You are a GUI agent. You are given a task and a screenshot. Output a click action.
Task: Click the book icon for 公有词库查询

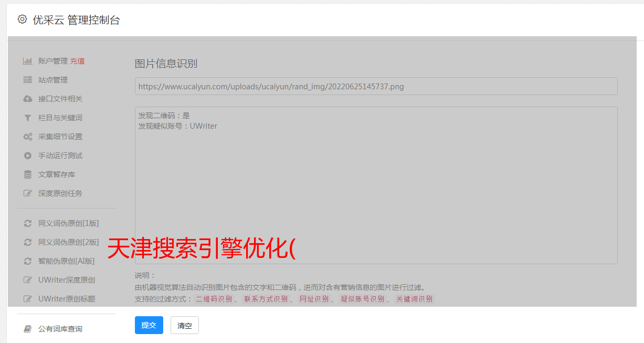click(x=28, y=329)
